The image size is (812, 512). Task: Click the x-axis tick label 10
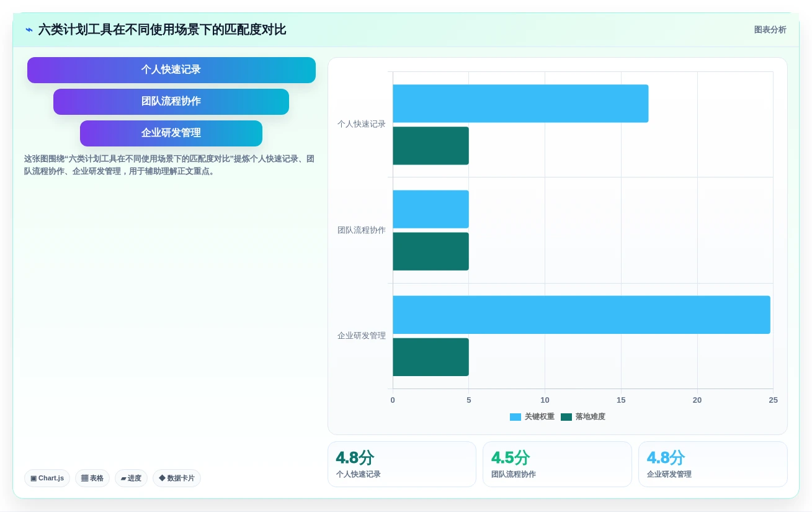point(545,400)
